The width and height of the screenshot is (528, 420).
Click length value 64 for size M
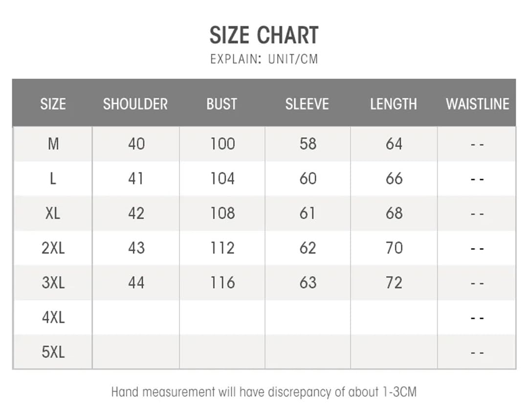pos(395,144)
